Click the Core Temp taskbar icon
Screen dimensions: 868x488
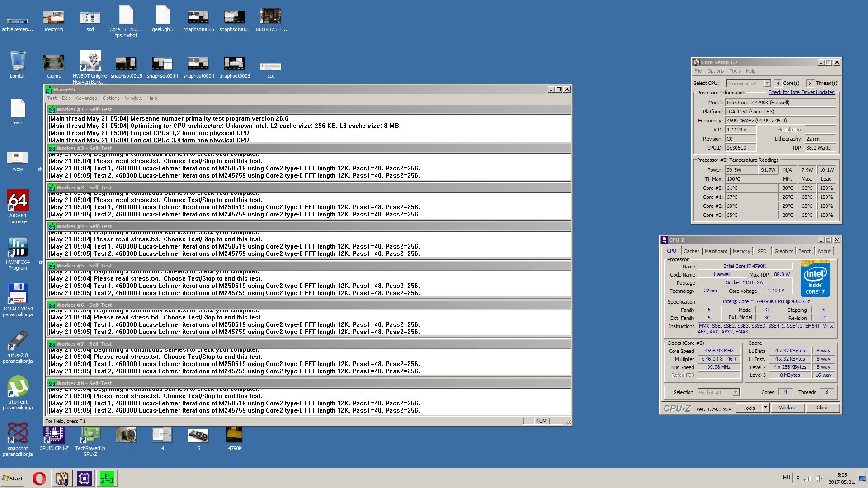pos(61,478)
